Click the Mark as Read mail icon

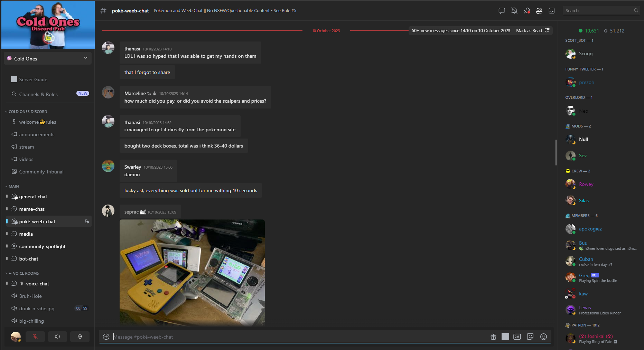click(547, 30)
